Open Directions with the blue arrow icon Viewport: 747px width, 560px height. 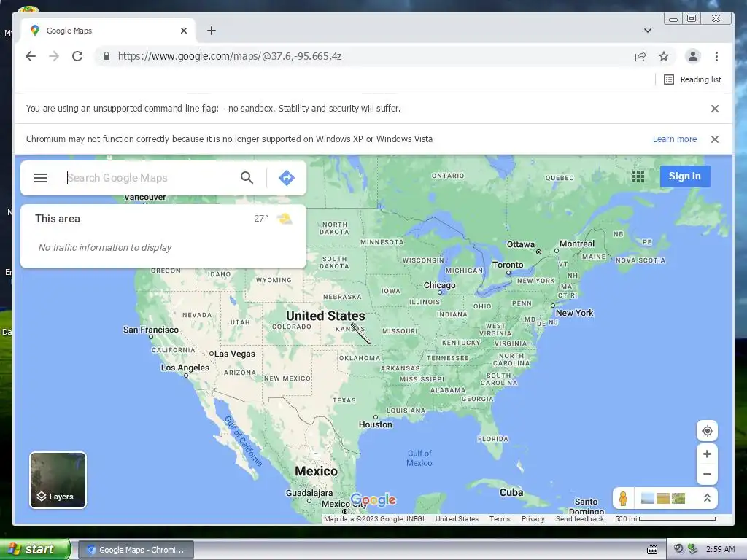click(x=286, y=178)
